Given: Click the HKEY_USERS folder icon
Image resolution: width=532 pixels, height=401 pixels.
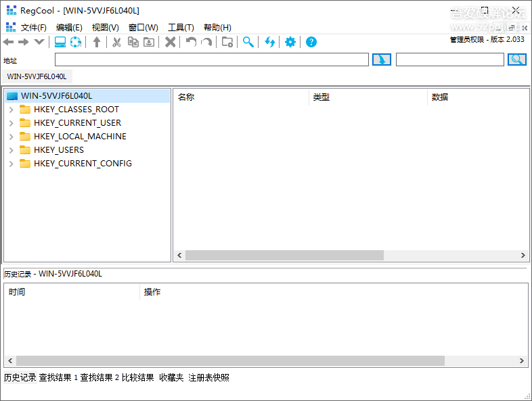Looking at the screenshot, I should pyautogui.click(x=25, y=150).
